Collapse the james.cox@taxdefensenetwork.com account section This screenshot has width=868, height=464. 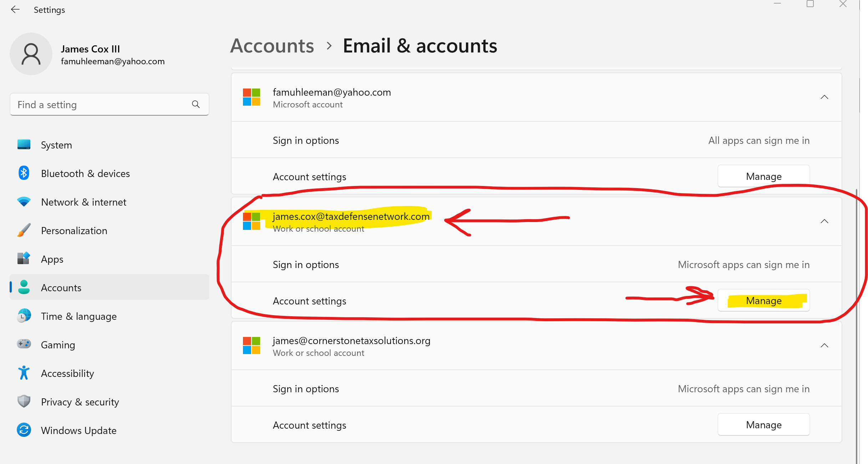(824, 221)
